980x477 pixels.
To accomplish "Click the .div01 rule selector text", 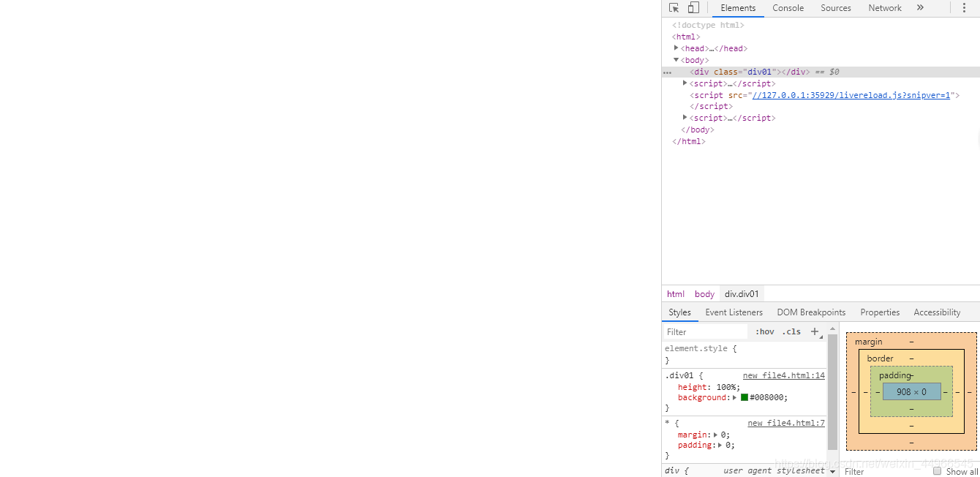I will [679, 375].
